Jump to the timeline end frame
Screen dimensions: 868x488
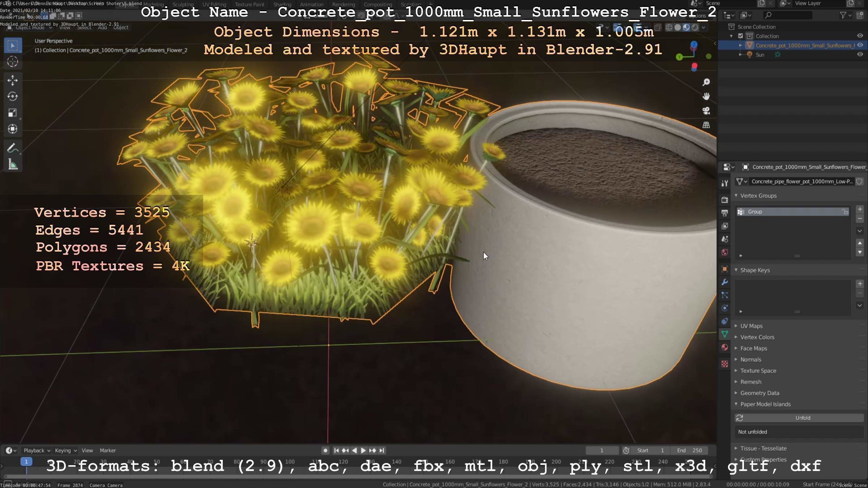click(382, 450)
